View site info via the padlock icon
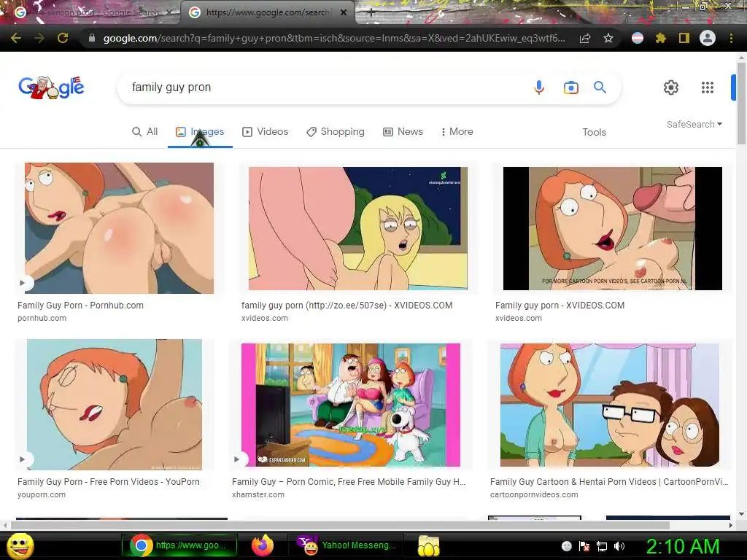The width and height of the screenshot is (747, 560). click(x=92, y=38)
